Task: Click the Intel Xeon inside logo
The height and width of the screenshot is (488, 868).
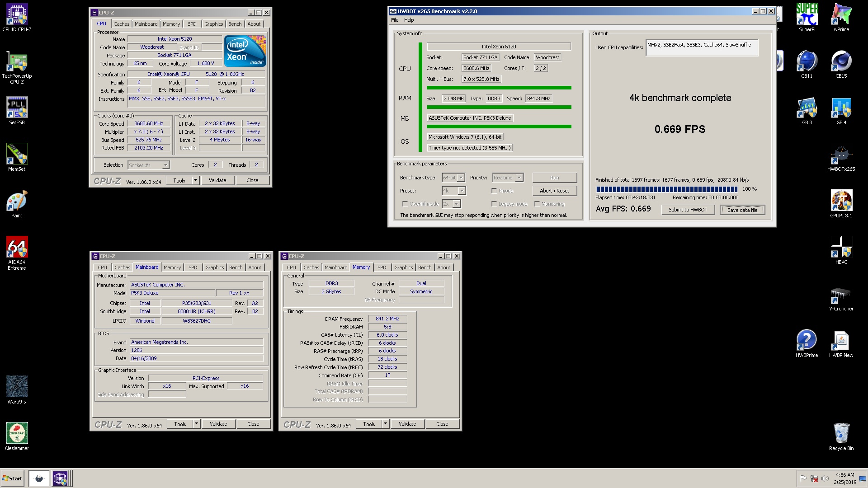Action: click(245, 51)
